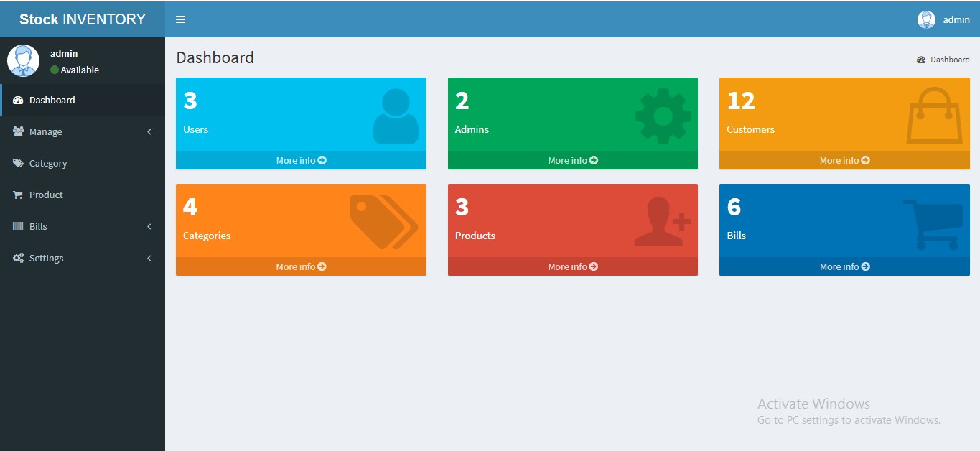Click the admin profile picture in sidebar
980x451 pixels.
[23, 60]
